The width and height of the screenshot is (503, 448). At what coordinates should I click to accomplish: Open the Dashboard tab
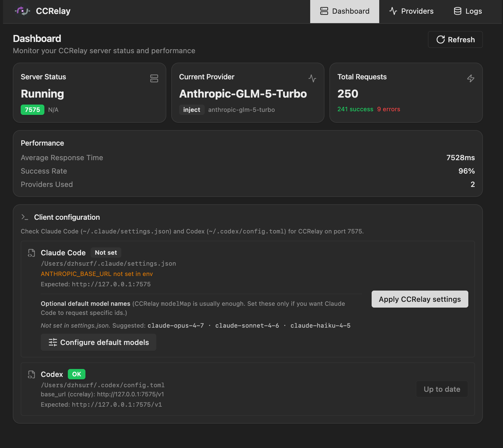(x=345, y=11)
